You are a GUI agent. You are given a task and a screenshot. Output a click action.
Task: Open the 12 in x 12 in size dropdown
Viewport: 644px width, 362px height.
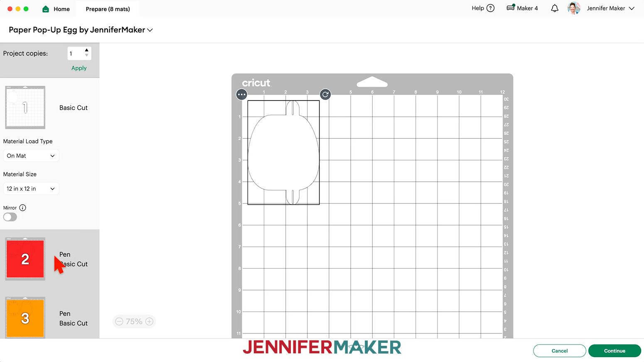(31, 188)
